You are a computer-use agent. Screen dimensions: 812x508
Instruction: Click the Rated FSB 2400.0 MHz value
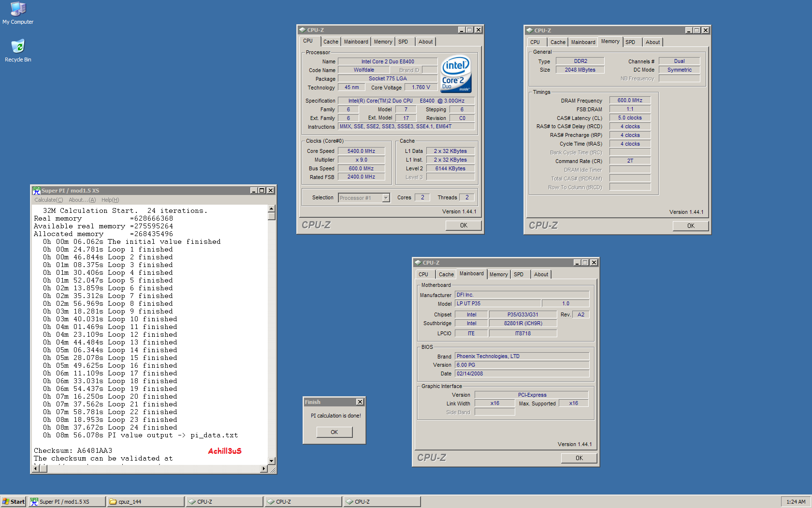tap(362, 177)
